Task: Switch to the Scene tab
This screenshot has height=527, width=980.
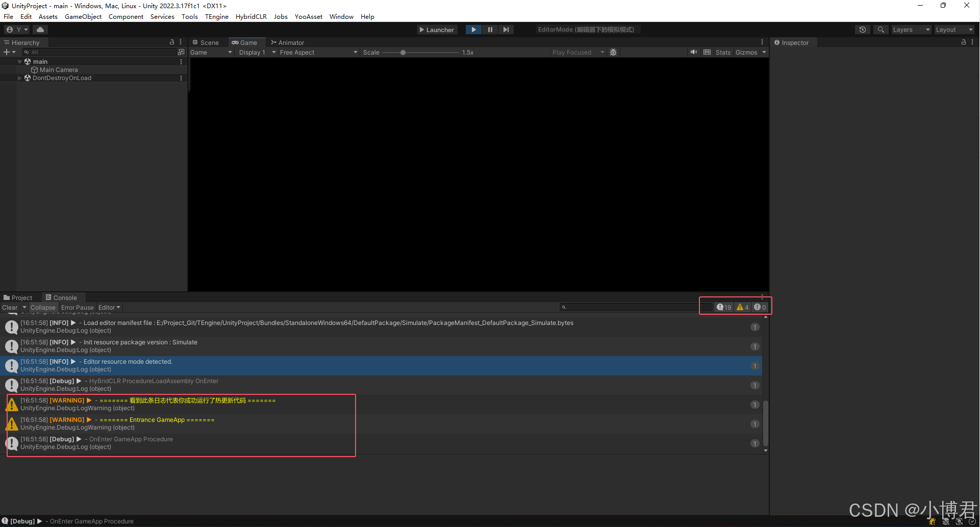Action: click(x=206, y=42)
